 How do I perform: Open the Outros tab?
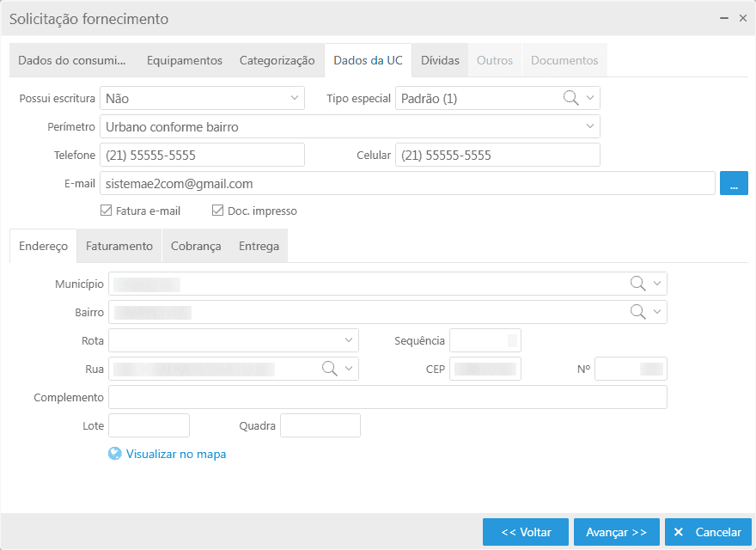point(495,60)
